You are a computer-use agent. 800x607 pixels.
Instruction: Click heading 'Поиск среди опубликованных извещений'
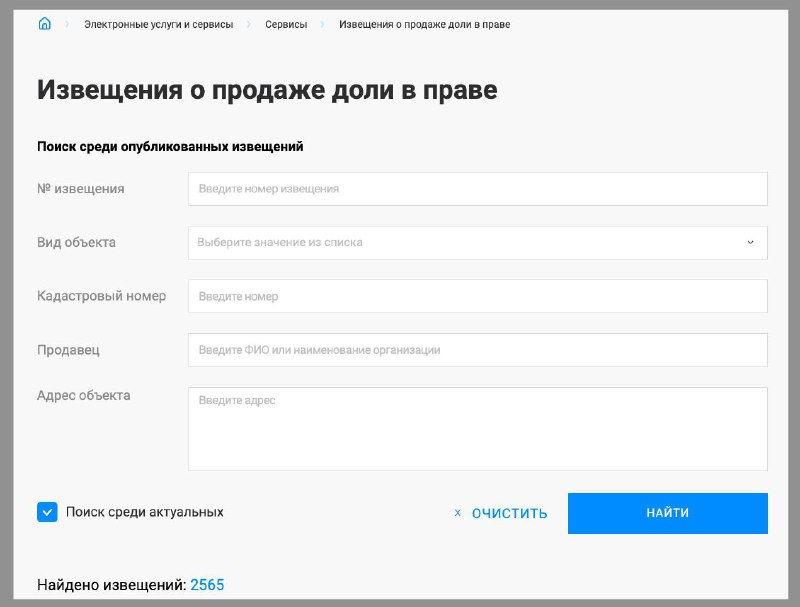coord(170,147)
